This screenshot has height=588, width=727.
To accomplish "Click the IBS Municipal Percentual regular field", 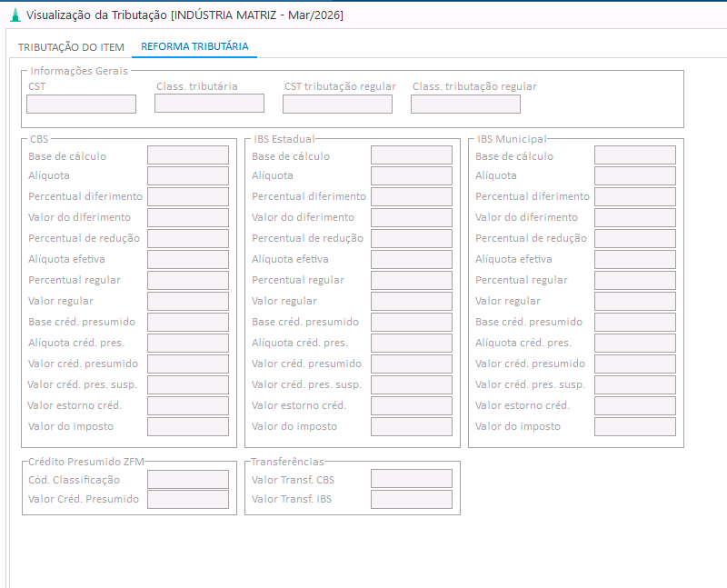I will click(635, 281).
